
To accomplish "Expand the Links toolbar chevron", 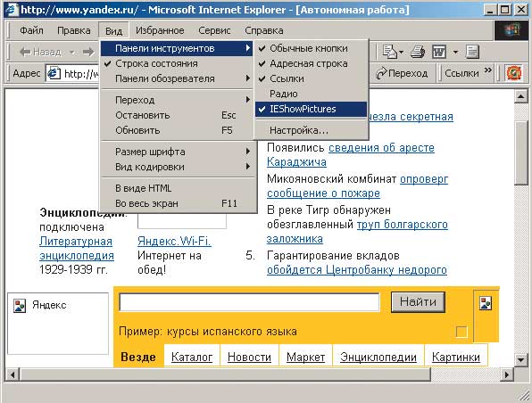I will (x=488, y=70).
